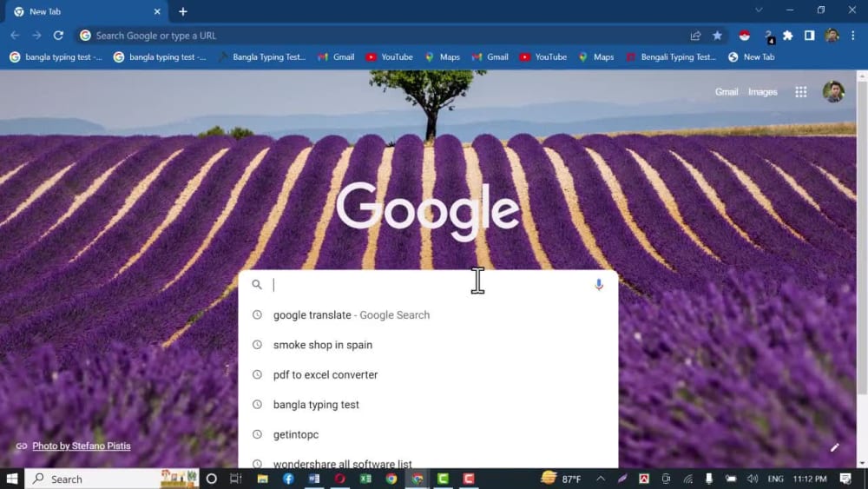This screenshot has width=868, height=489.
Task: Click inside the Google search input
Action: 429,285
